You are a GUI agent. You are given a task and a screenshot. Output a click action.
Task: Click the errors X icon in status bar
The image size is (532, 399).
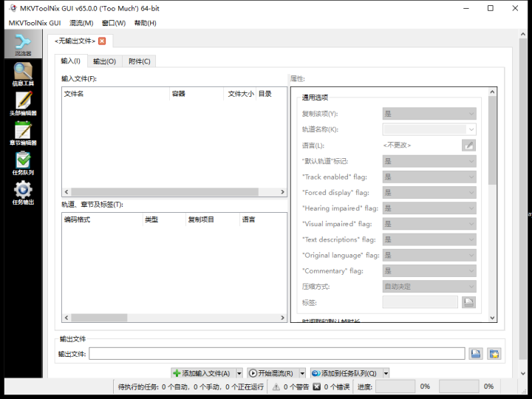pos(316,386)
